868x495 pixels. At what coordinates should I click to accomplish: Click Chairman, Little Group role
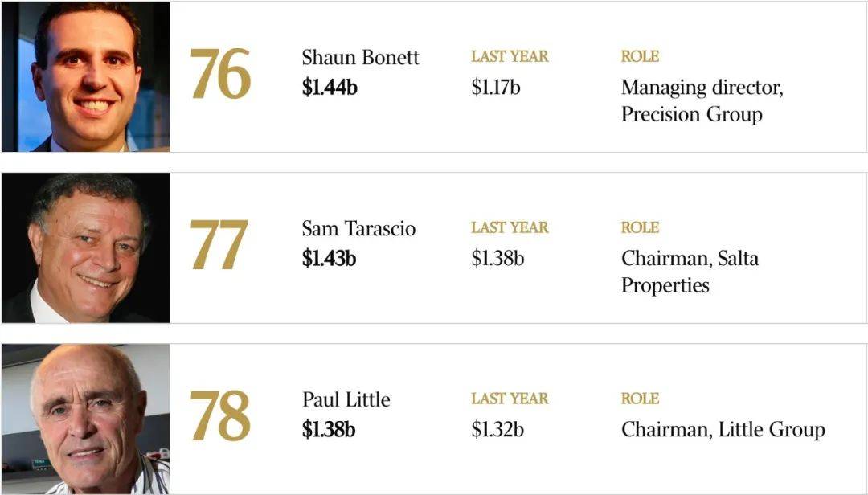[723, 430]
